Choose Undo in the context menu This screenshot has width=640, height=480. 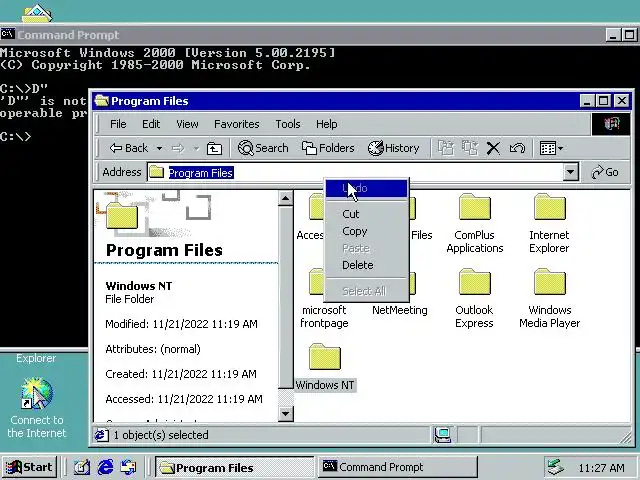tap(366, 188)
